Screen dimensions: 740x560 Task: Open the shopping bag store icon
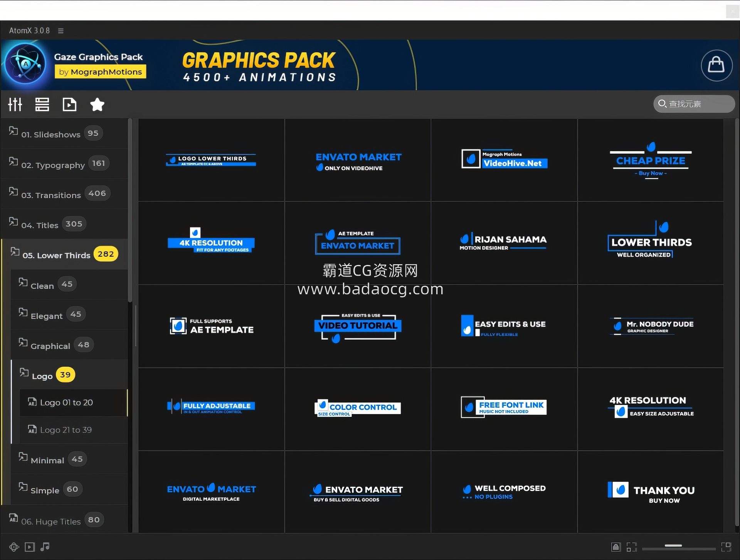pyautogui.click(x=716, y=65)
